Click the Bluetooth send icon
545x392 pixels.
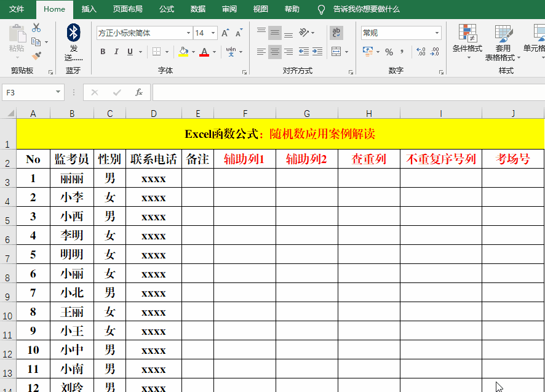pyautogui.click(x=73, y=33)
